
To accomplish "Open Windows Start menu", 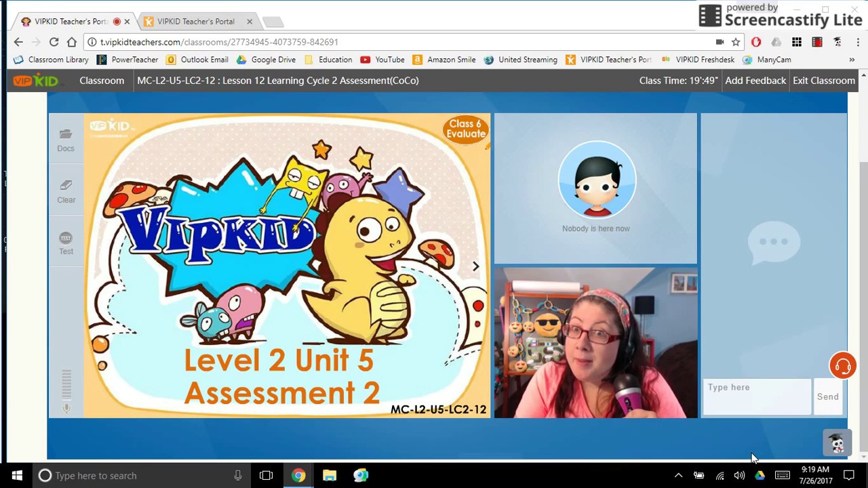I will (16, 475).
